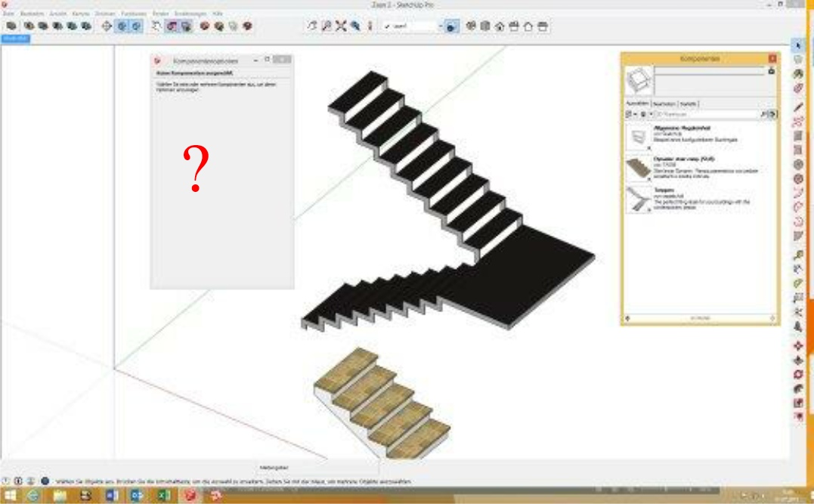The image size is (814, 504).
Task: Switch to the Bearbeiten tab in Komponenten
Action: [x=664, y=104]
